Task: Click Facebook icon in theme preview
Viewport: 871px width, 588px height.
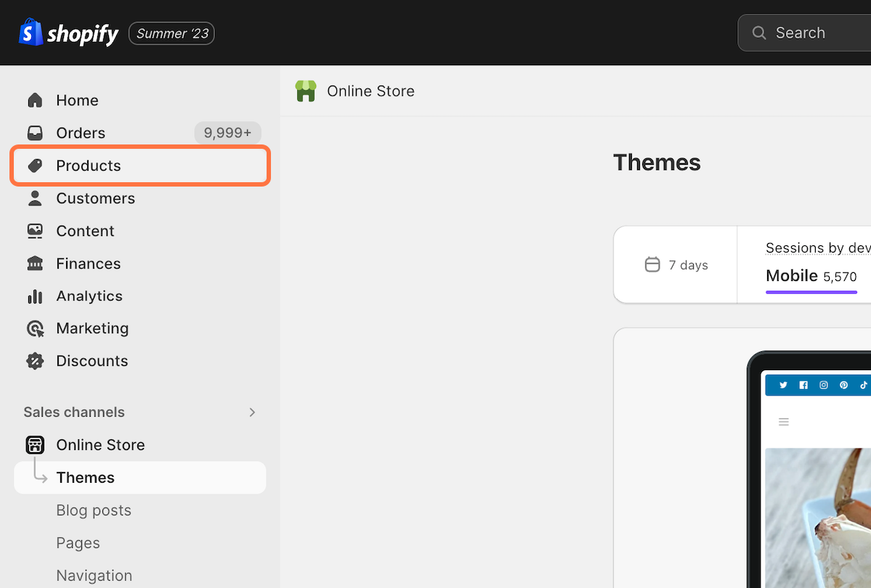Action: tap(803, 385)
